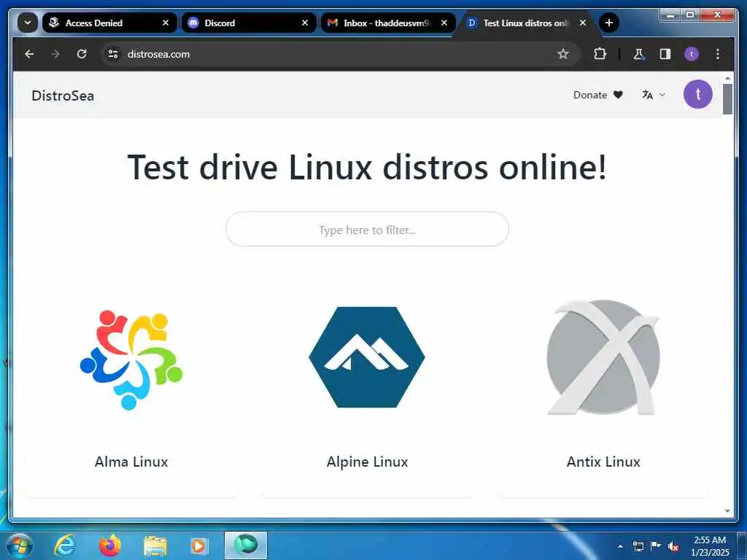This screenshot has width=747, height=560.
Task: Open the Windows Start orb
Action: pyautogui.click(x=20, y=545)
